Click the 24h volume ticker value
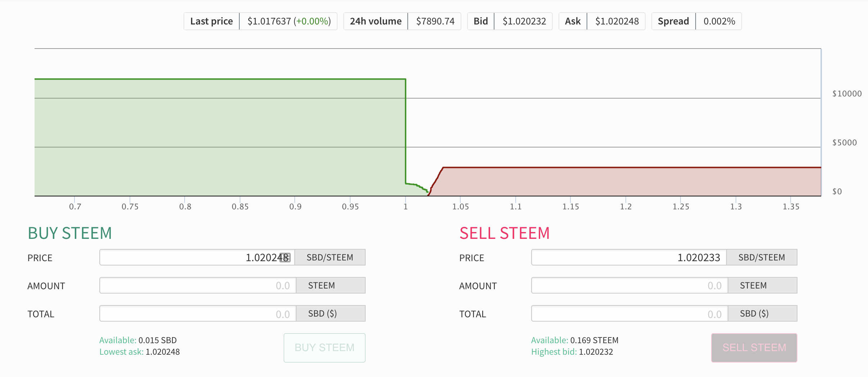Viewport: 868px width, 377px height. pyautogui.click(x=435, y=21)
